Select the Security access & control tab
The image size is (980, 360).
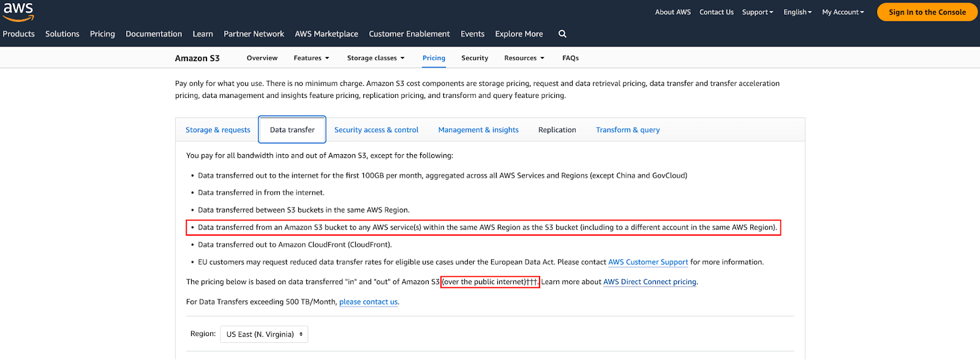[376, 130]
